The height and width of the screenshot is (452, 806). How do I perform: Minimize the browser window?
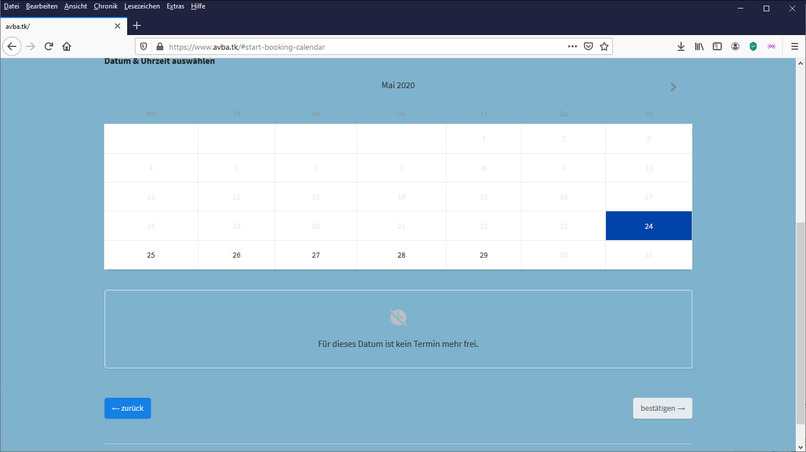click(740, 8)
